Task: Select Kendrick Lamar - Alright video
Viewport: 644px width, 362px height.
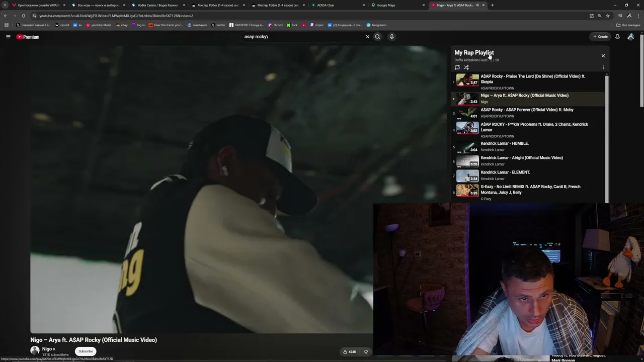Action: (529, 161)
